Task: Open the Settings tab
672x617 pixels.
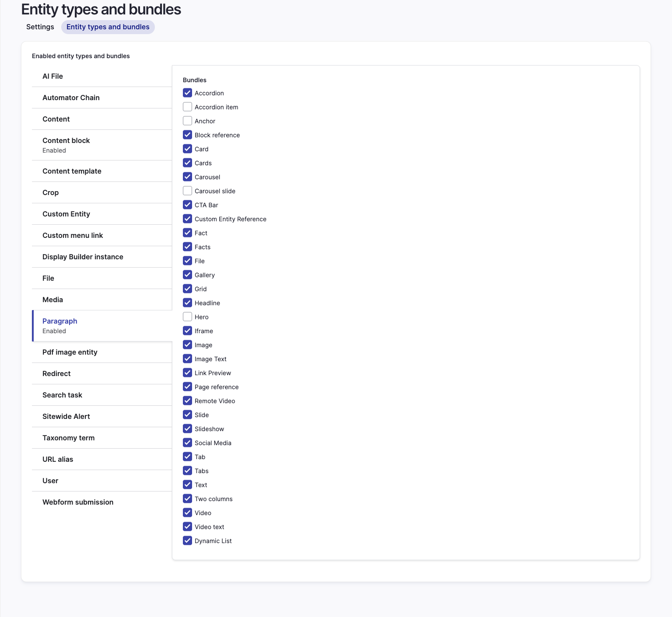Action: point(40,27)
